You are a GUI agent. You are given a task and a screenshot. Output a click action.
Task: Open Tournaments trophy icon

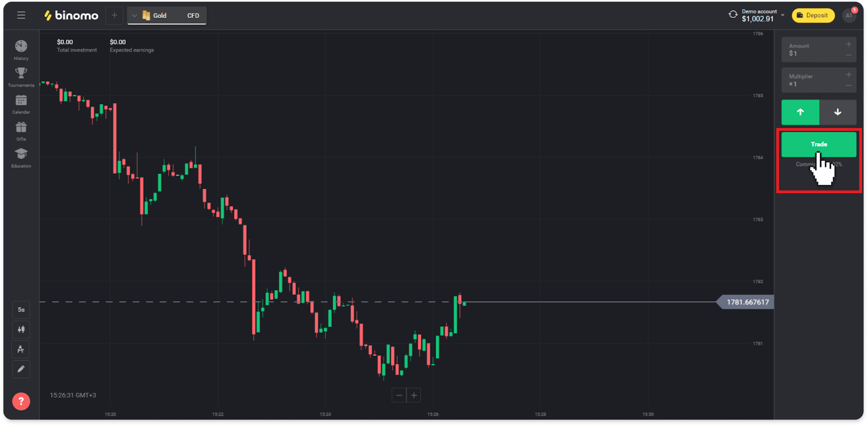(x=21, y=73)
